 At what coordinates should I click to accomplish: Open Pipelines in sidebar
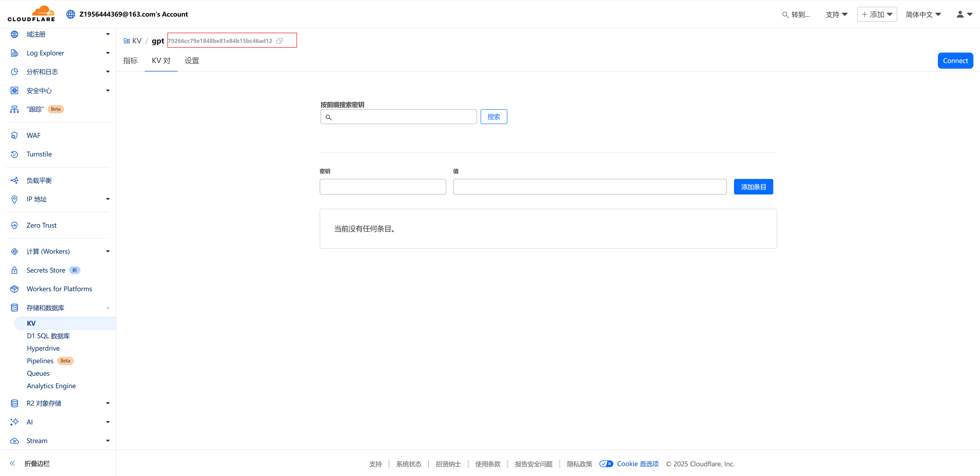40,361
